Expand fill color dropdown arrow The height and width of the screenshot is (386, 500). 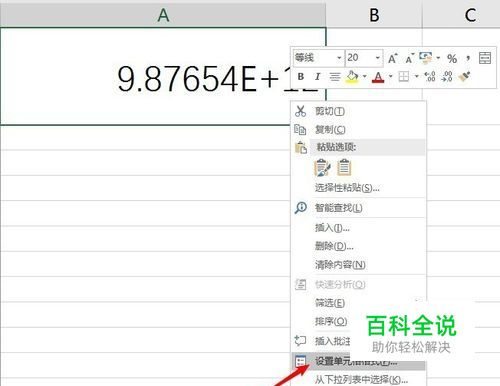tap(364, 77)
